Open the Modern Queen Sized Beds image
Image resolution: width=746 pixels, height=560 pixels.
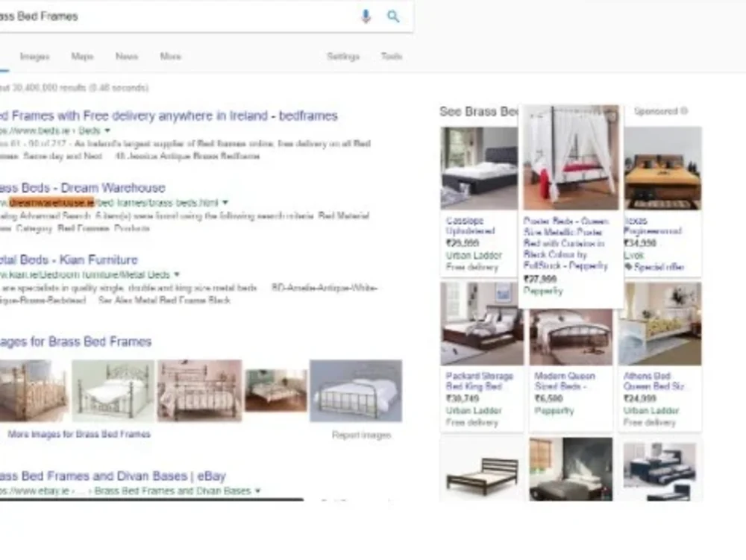coord(571,337)
